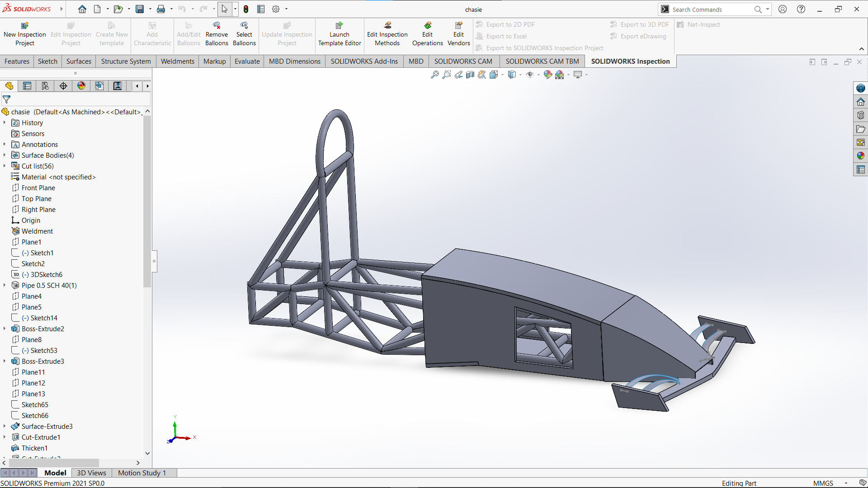Click the Section View icon in viewport toolbar

point(470,75)
